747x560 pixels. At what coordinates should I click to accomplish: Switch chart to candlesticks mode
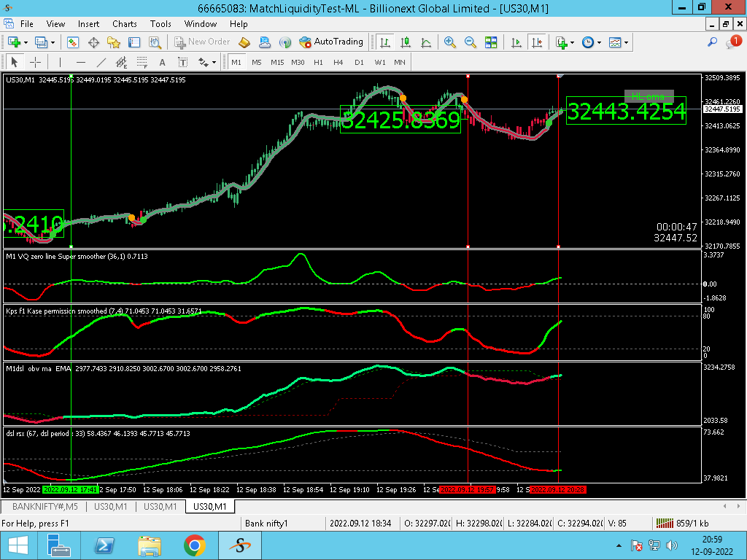(x=405, y=42)
